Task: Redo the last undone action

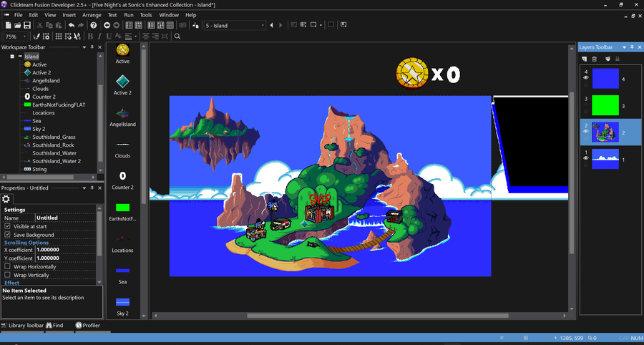Action: [80, 26]
